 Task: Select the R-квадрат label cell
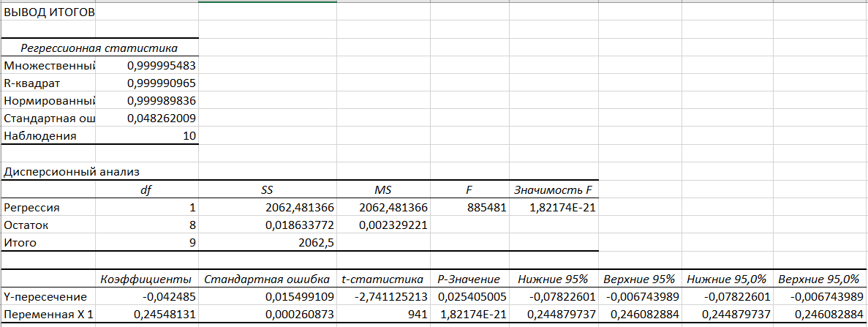49,83
